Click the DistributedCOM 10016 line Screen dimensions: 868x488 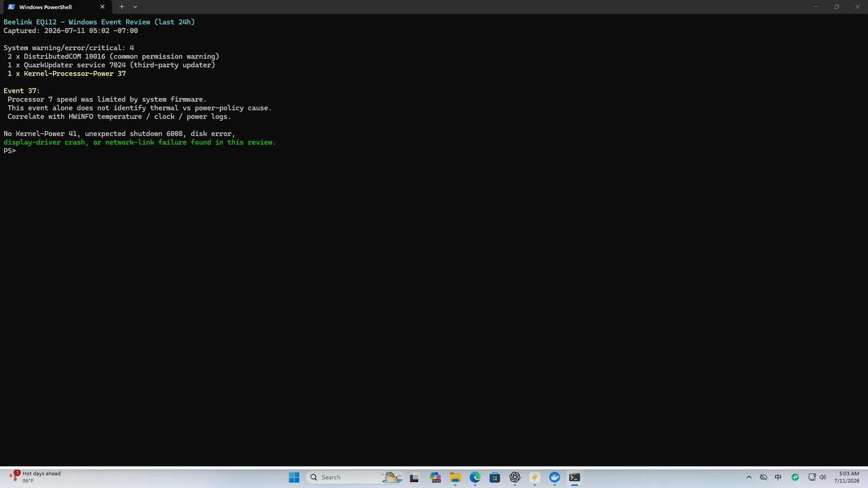click(113, 56)
